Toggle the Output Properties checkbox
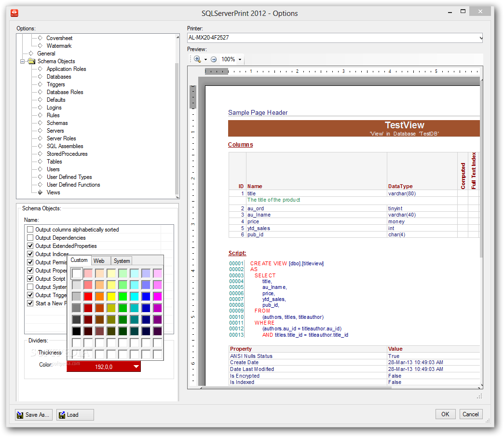This screenshot has height=437, width=504. pos(30,271)
